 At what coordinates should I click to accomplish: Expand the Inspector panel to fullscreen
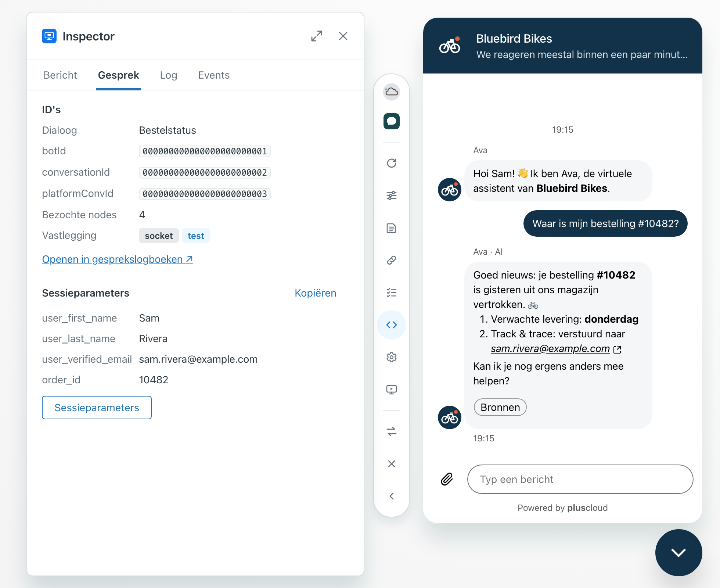317,36
